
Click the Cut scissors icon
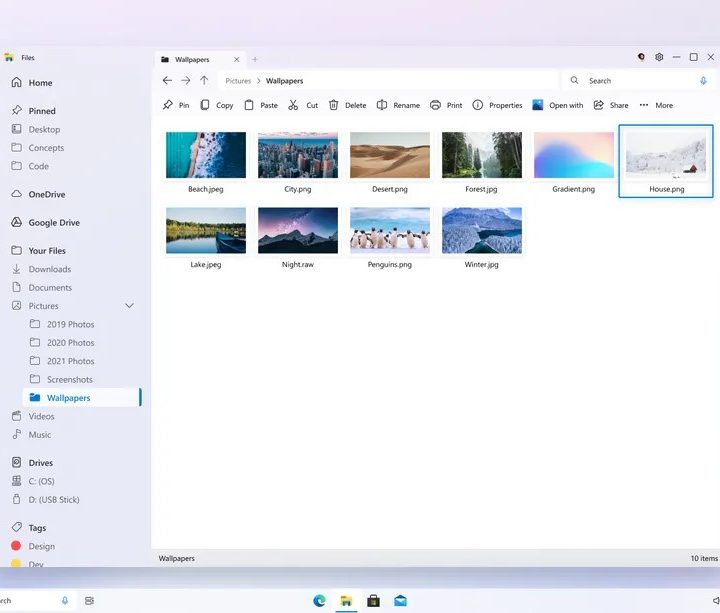(x=293, y=105)
